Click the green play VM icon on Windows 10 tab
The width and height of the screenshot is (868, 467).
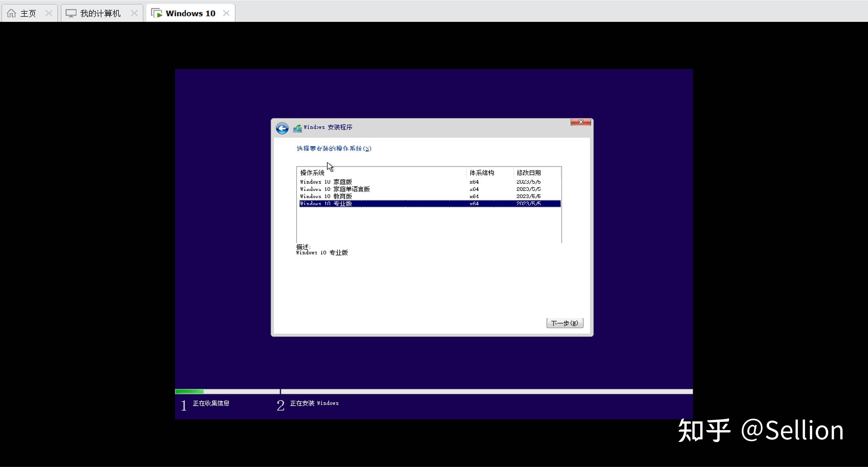point(157,13)
